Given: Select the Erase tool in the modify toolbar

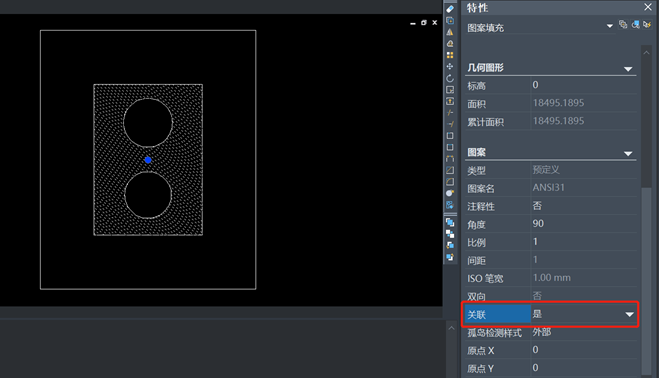Looking at the screenshot, I should (x=450, y=9).
